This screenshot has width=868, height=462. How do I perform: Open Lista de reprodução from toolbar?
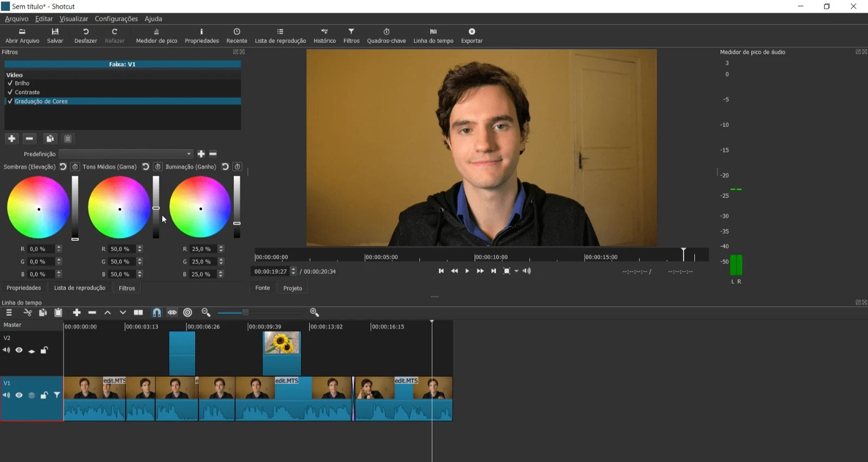[280, 36]
